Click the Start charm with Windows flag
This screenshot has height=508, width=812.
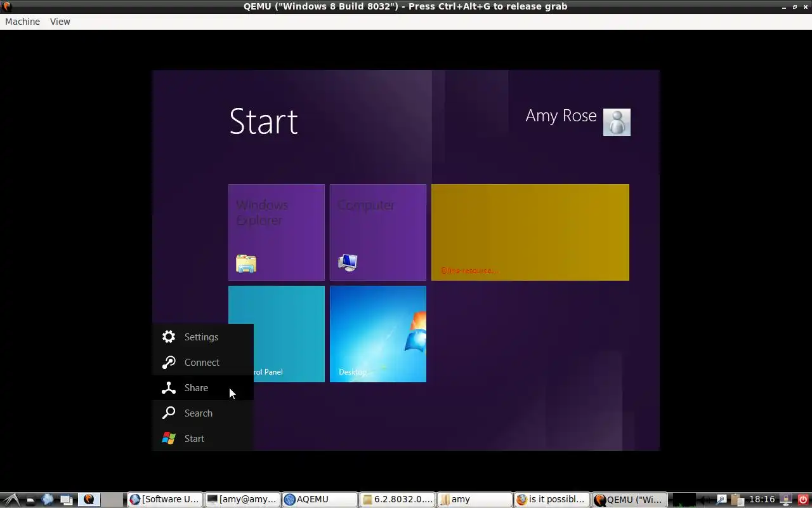point(203,439)
